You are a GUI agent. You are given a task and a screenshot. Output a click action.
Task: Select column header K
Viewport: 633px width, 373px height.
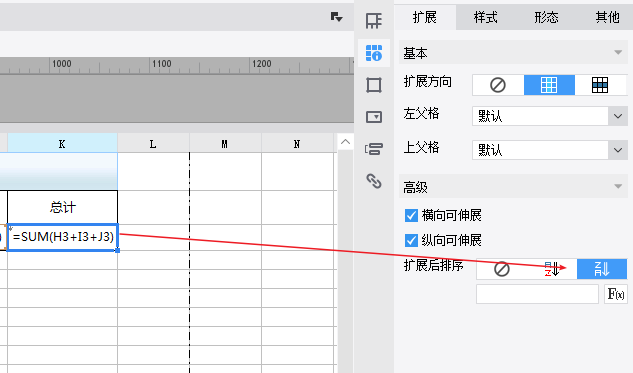pos(62,144)
